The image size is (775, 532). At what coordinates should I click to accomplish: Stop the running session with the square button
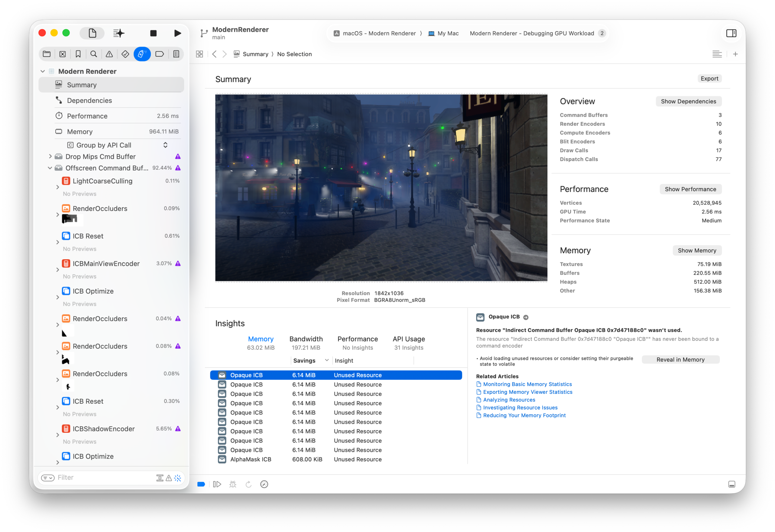pos(153,33)
